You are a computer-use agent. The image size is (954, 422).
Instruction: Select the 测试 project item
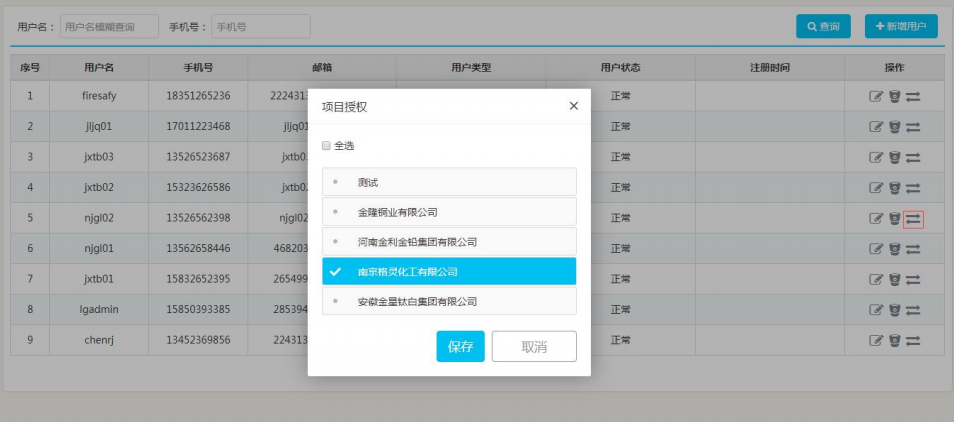point(449,182)
